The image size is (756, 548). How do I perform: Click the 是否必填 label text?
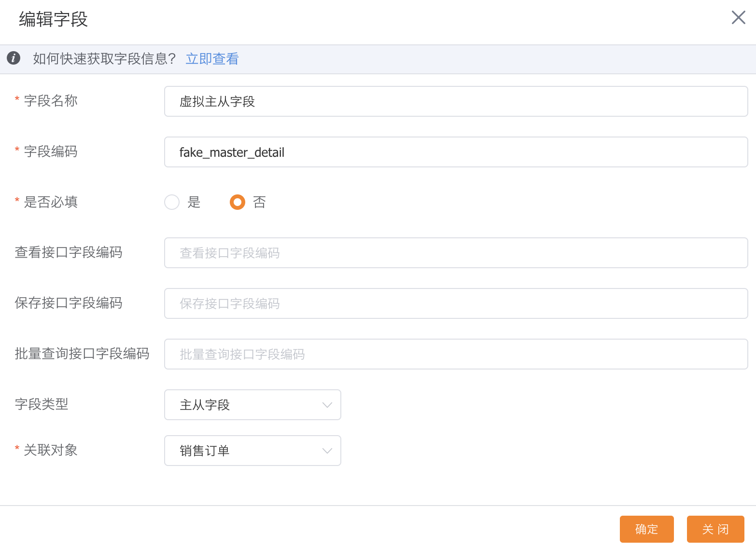[x=51, y=202]
